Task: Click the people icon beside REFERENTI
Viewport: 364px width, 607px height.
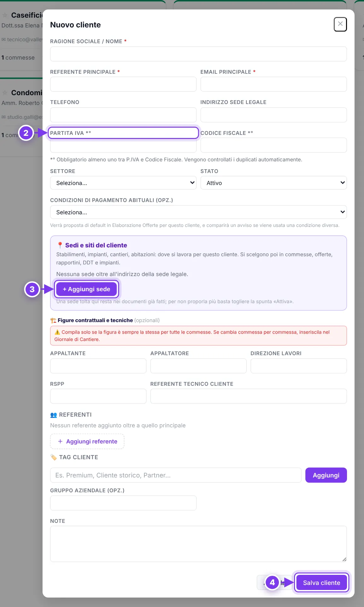Action: click(54, 415)
